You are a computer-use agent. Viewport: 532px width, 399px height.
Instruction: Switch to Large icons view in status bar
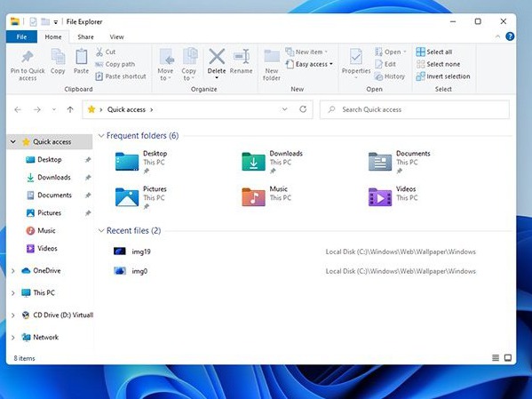[x=508, y=357]
